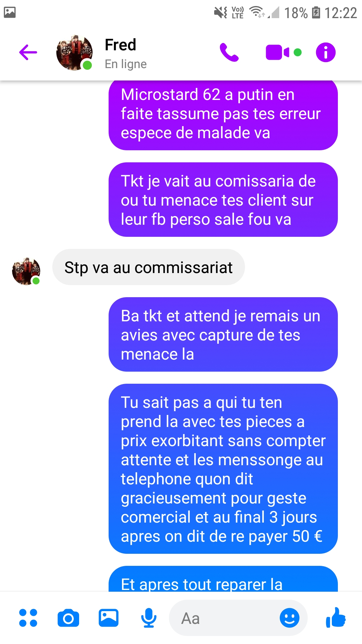Send a thumbs-up like

pyautogui.click(x=336, y=617)
